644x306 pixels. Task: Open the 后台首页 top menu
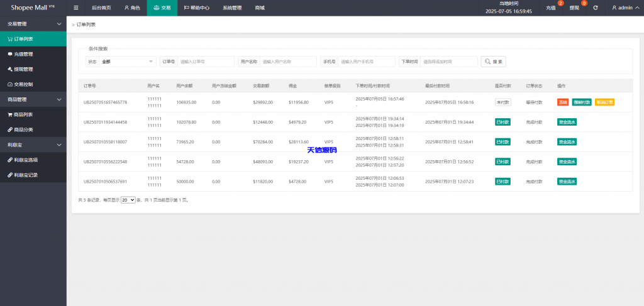[x=101, y=8]
